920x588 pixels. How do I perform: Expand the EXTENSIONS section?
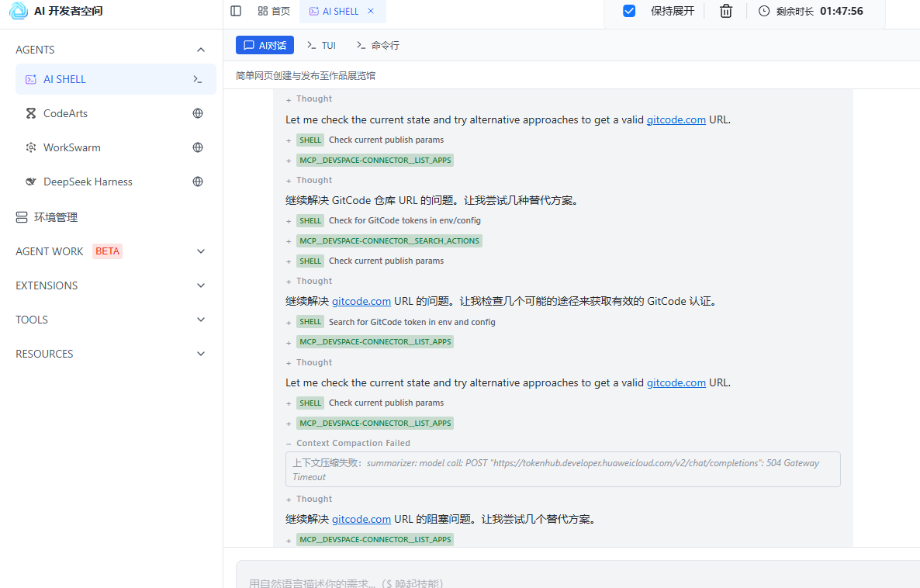(x=201, y=285)
